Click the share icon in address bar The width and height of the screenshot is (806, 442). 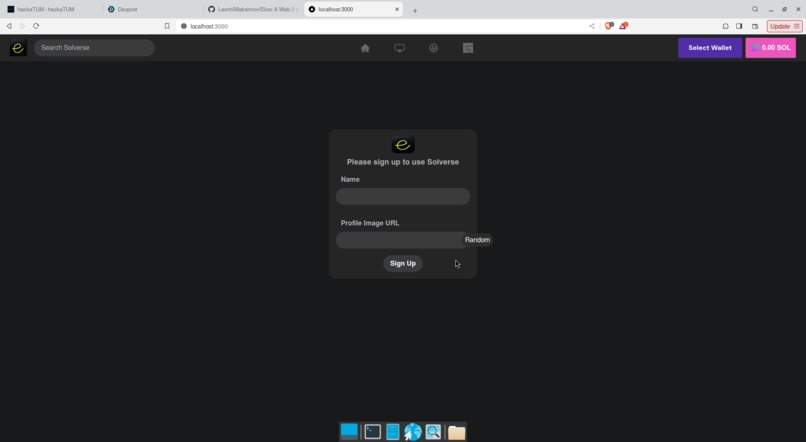point(592,26)
